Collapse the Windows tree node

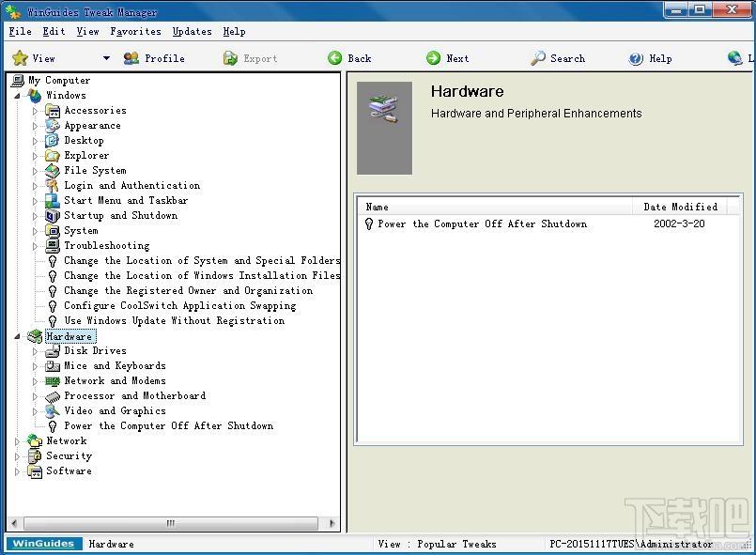(18, 96)
